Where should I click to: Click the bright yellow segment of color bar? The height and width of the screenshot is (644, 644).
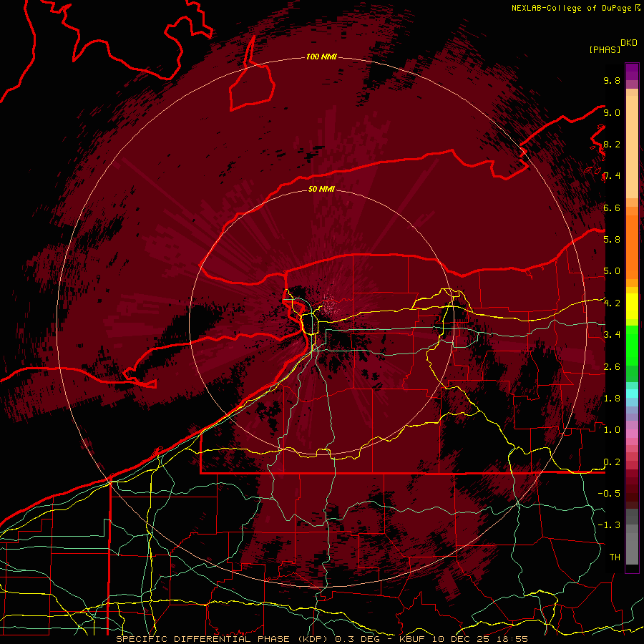pos(632,306)
